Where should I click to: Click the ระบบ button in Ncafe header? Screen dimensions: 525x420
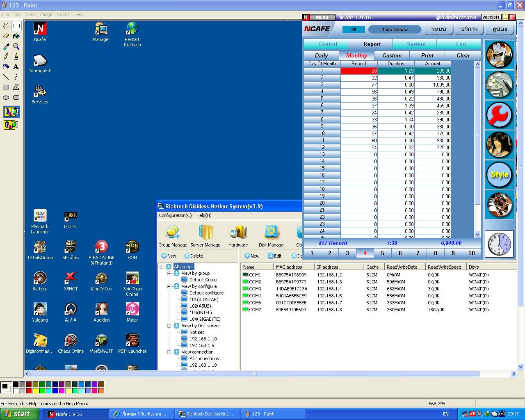(x=438, y=29)
